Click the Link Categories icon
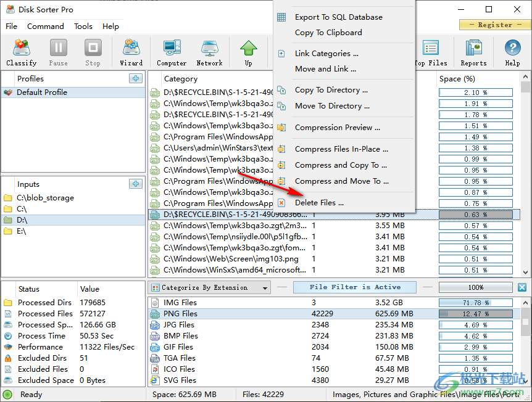This screenshot has height=402, width=532. pyautogui.click(x=281, y=54)
